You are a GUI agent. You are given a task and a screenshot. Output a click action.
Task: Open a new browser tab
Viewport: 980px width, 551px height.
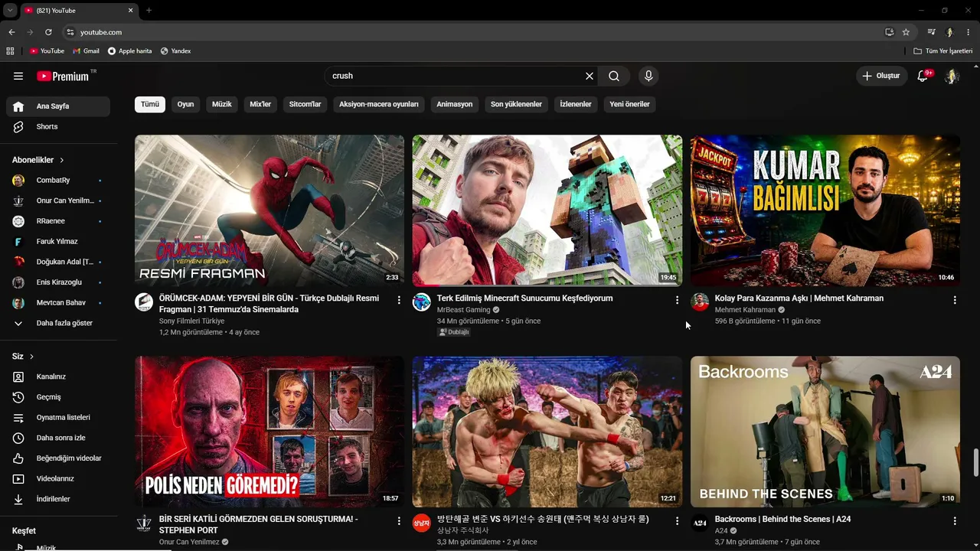coord(149,11)
